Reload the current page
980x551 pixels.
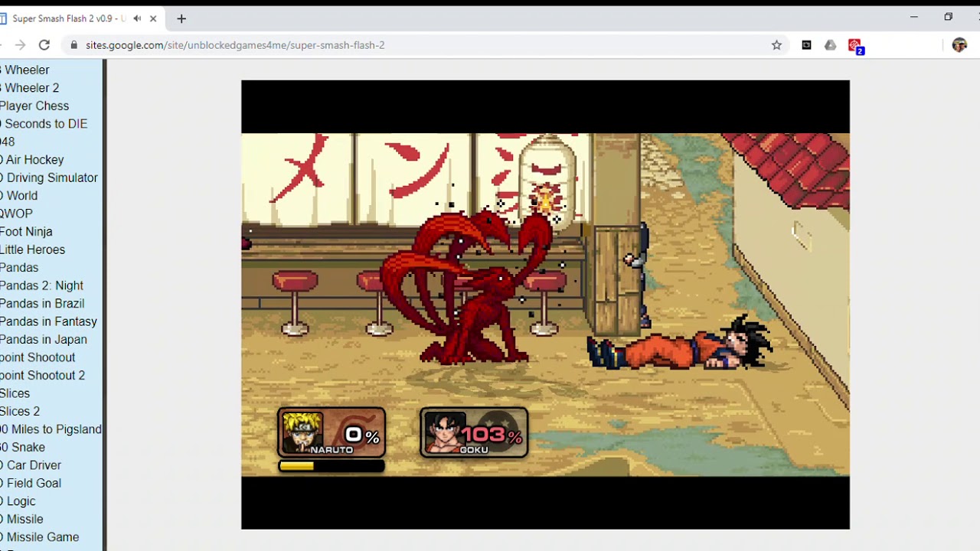click(x=44, y=45)
